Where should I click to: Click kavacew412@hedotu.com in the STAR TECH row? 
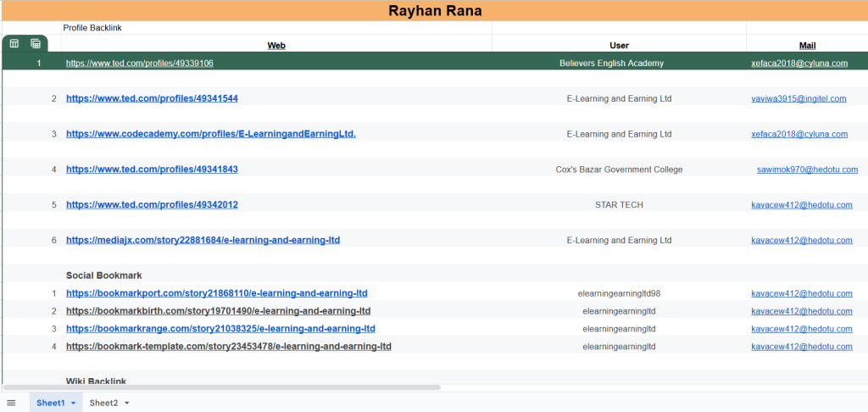click(802, 205)
